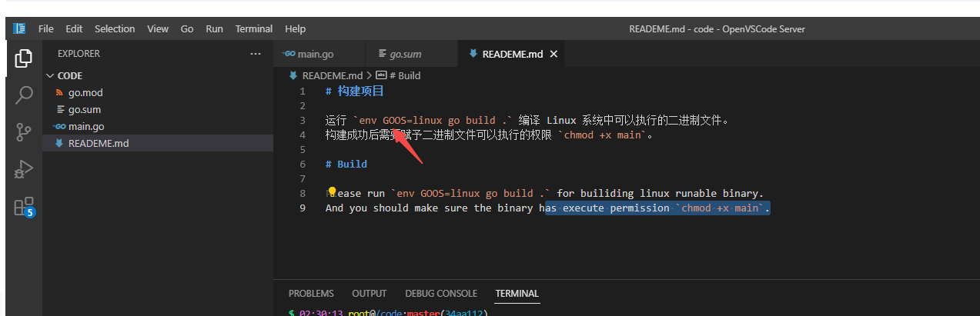Open go.sum in the explorer tree
Viewport: 980px width, 316px height.
(158, 109)
